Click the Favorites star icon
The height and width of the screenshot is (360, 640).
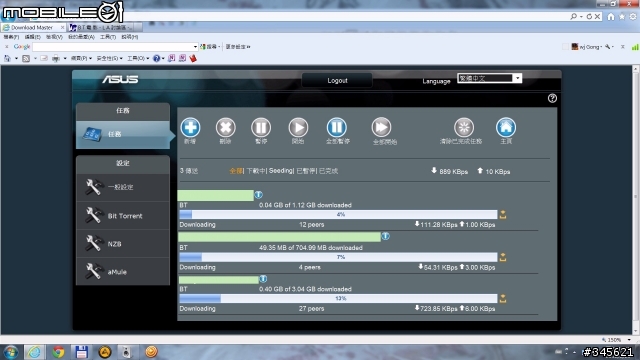(x=622, y=17)
